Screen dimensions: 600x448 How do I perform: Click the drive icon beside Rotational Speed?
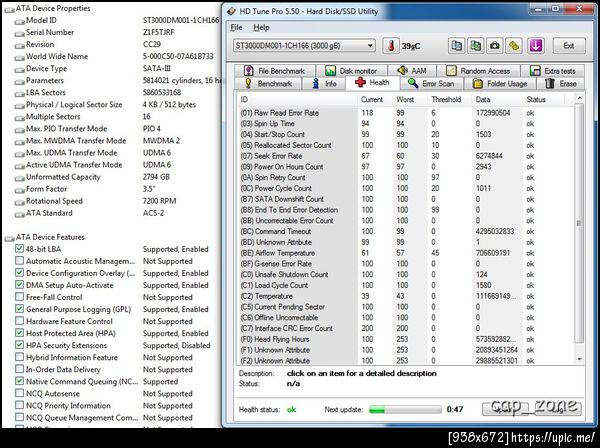point(20,202)
